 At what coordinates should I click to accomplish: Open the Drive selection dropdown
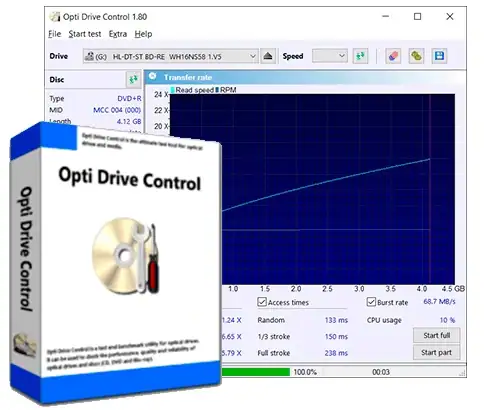coord(171,56)
